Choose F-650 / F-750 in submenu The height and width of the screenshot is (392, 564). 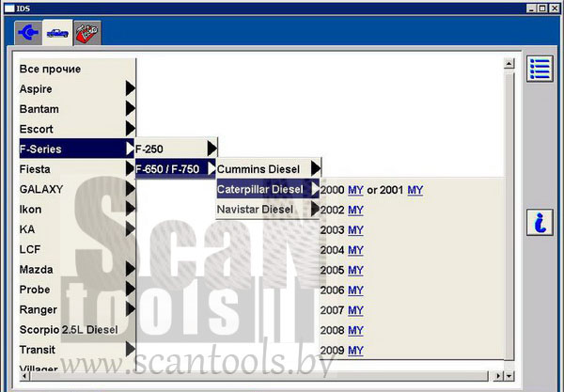pyautogui.click(x=176, y=168)
